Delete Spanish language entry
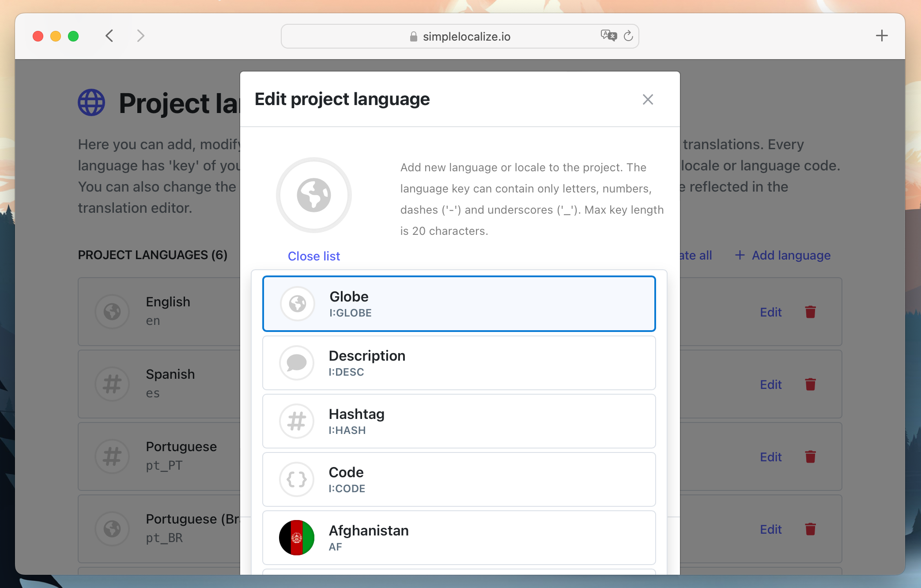Viewport: 921px width, 588px height. point(811,384)
